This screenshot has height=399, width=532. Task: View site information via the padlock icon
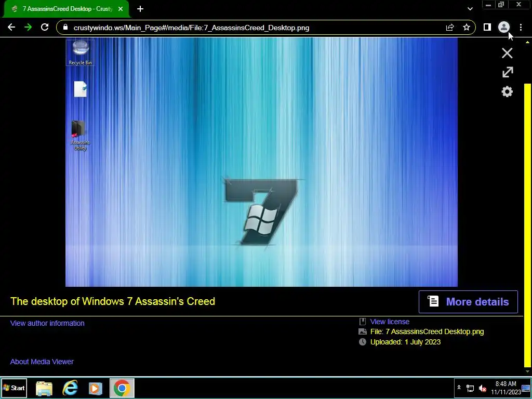(65, 28)
